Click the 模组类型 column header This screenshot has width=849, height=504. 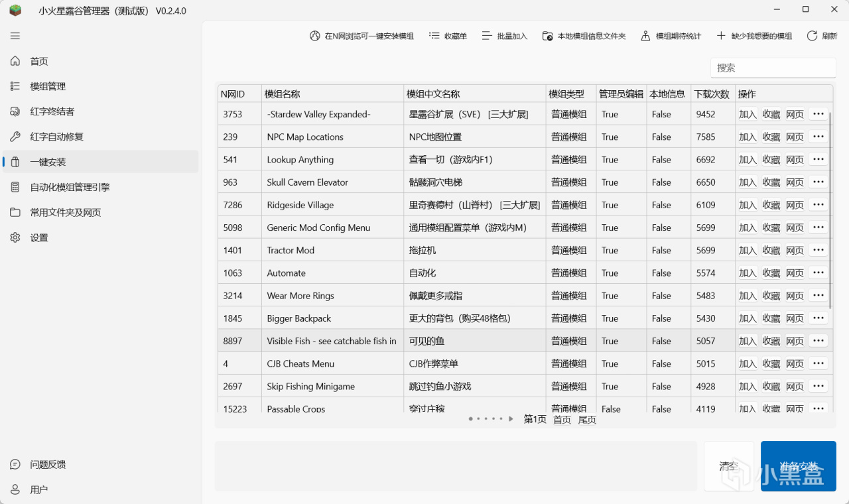tap(571, 94)
